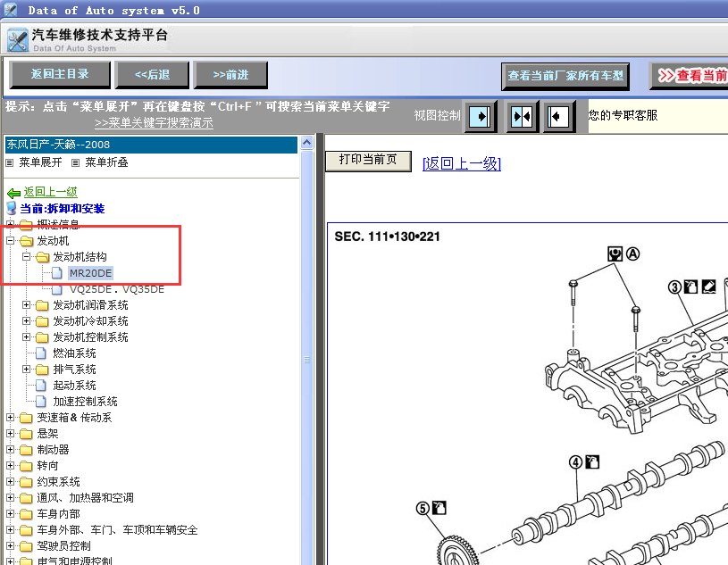Click the view control right-arrow icon
The height and width of the screenshot is (565, 728).
(x=481, y=116)
